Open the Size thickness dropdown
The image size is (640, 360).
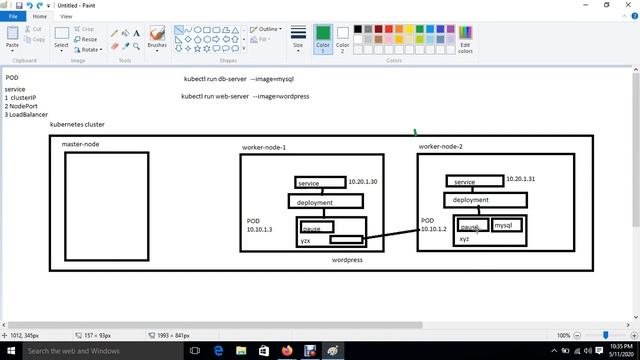pyautogui.click(x=298, y=39)
